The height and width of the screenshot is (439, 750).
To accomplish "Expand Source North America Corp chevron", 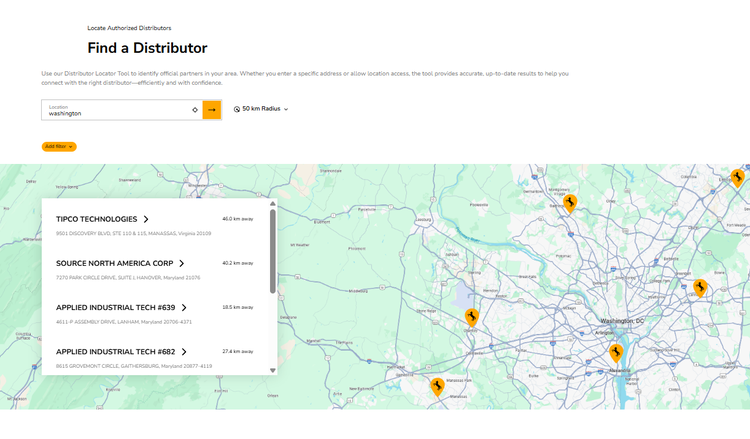I will pyautogui.click(x=182, y=263).
